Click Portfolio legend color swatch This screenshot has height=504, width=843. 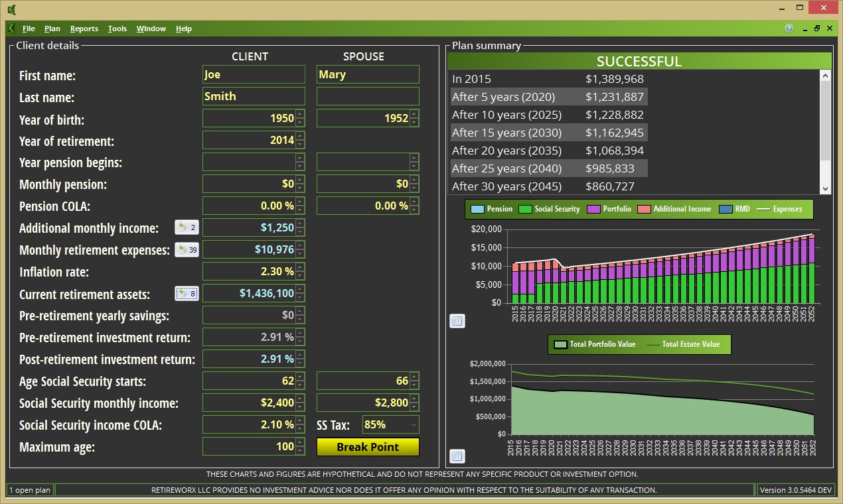tap(593, 209)
